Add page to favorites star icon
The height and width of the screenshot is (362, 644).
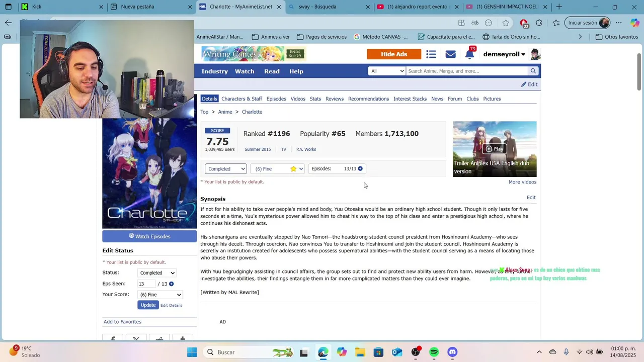(506, 23)
